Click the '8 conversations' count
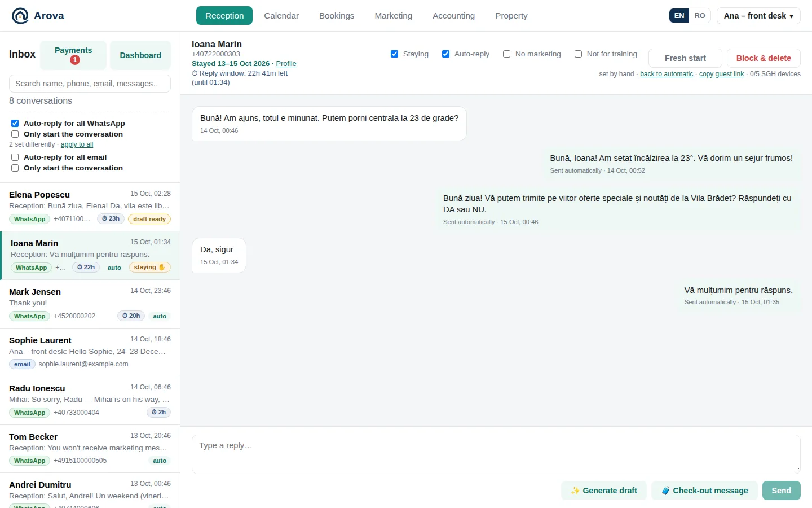This screenshot has height=508, width=812. pyautogui.click(x=41, y=100)
